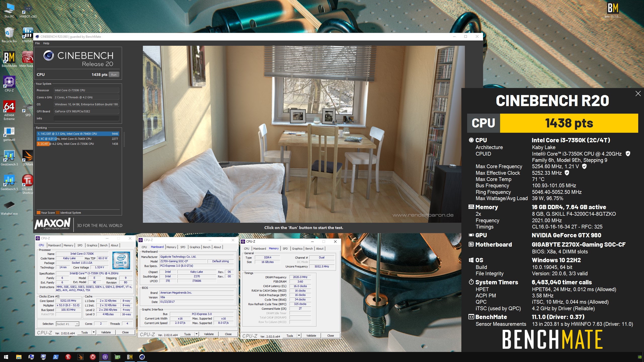Open the Windows Start menu
Image resolution: width=644 pixels, height=362 pixels.
coord(6,357)
